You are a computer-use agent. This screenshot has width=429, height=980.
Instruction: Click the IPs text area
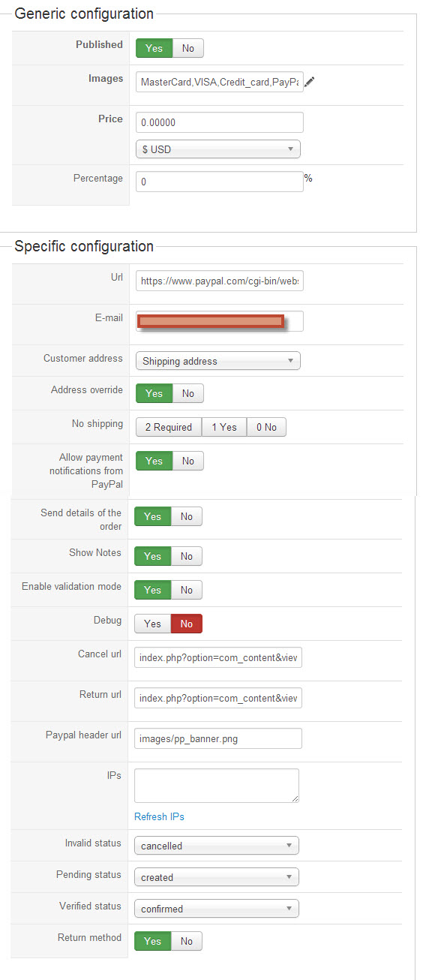217,786
